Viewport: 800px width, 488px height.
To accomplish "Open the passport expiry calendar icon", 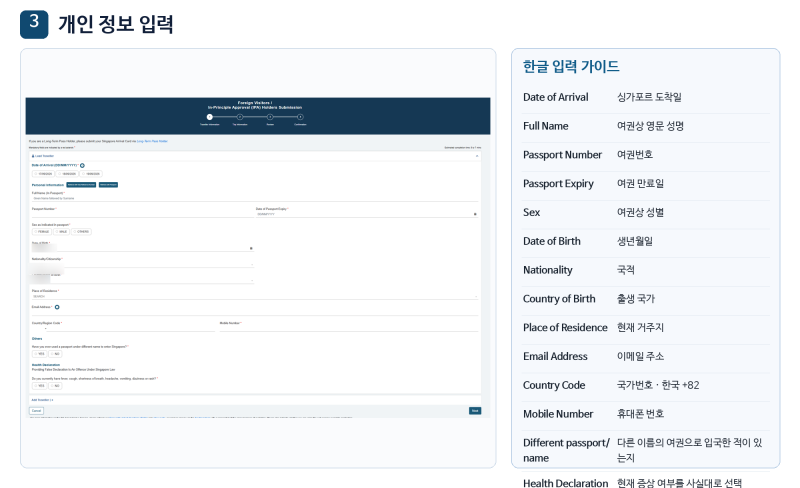I will click(x=475, y=214).
